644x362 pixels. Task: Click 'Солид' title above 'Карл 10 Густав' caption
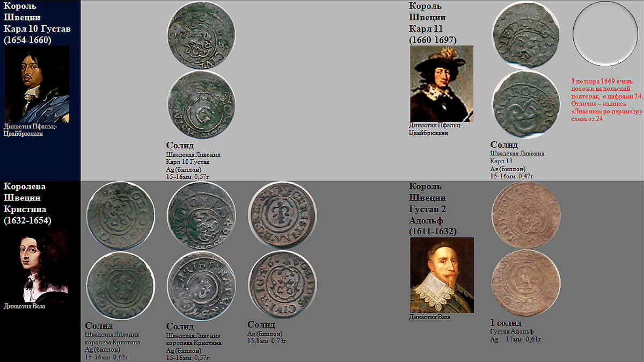[180, 146]
